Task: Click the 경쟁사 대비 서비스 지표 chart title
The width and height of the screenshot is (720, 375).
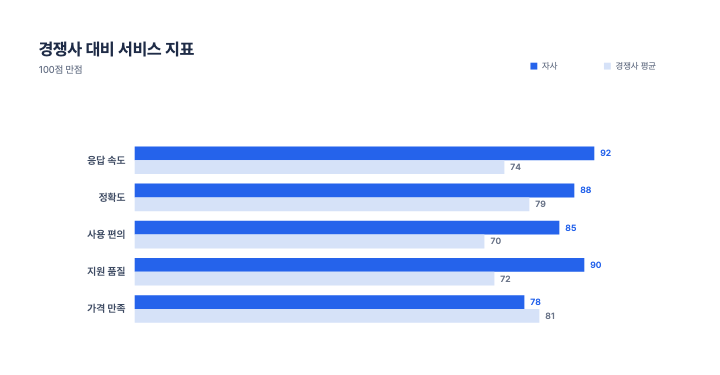Action: [x=116, y=49]
